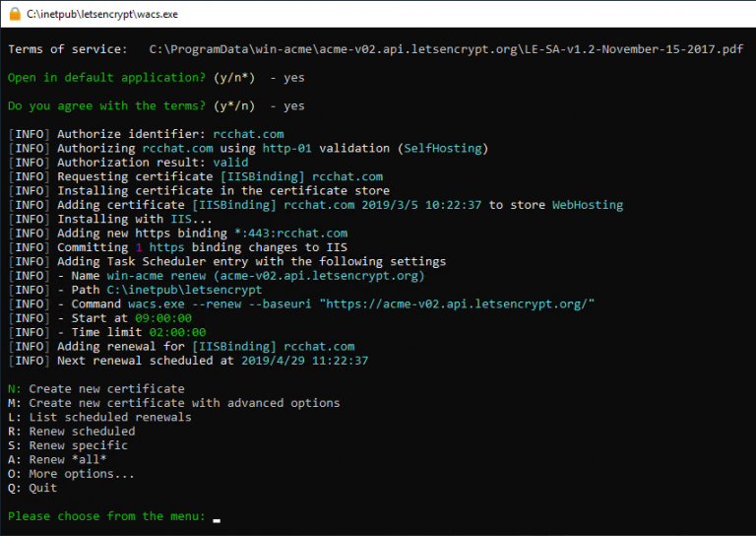Click the 'S: Renew specific' option
Image resolution: width=756 pixels, height=536 pixels.
click(67, 445)
